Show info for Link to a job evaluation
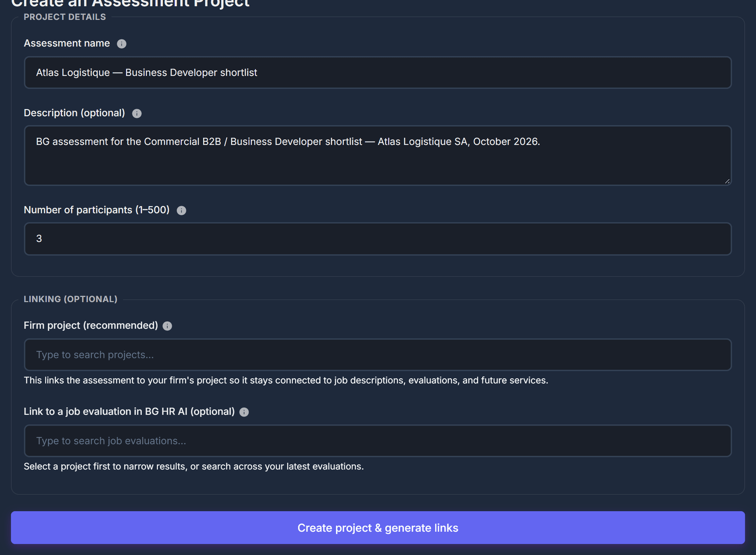This screenshot has width=756, height=555. pos(244,412)
